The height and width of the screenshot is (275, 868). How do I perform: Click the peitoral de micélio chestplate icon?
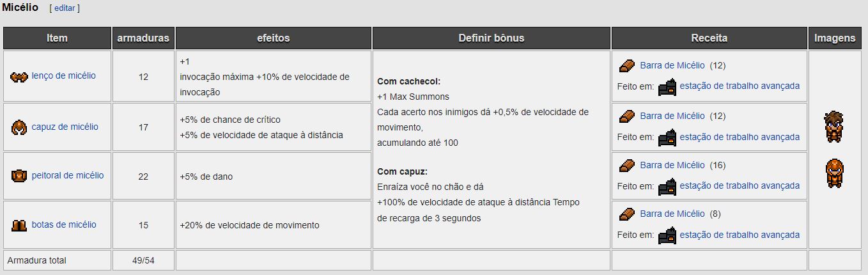19,176
